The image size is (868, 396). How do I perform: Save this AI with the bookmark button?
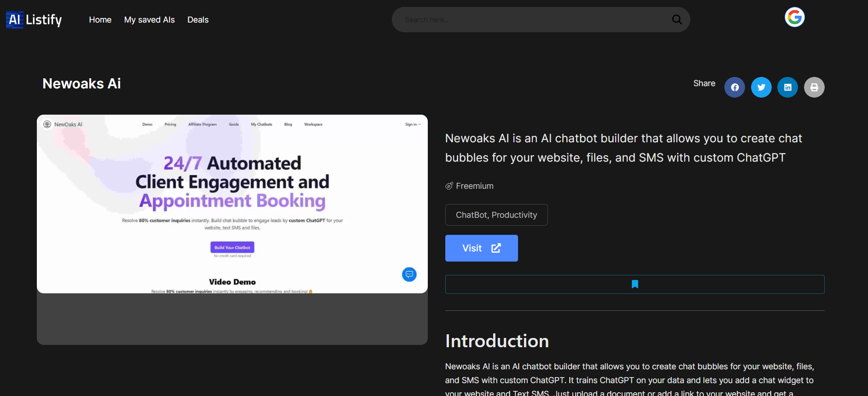point(635,284)
